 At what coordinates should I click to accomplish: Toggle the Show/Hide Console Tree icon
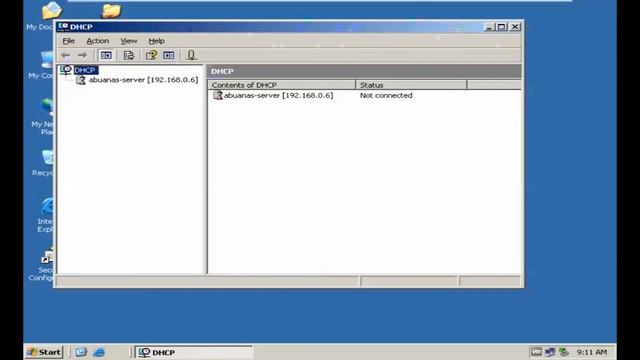coord(106,55)
